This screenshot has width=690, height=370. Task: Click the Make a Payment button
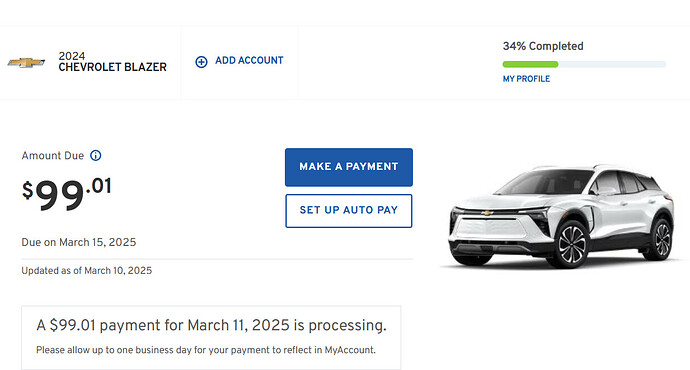tap(349, 167)
